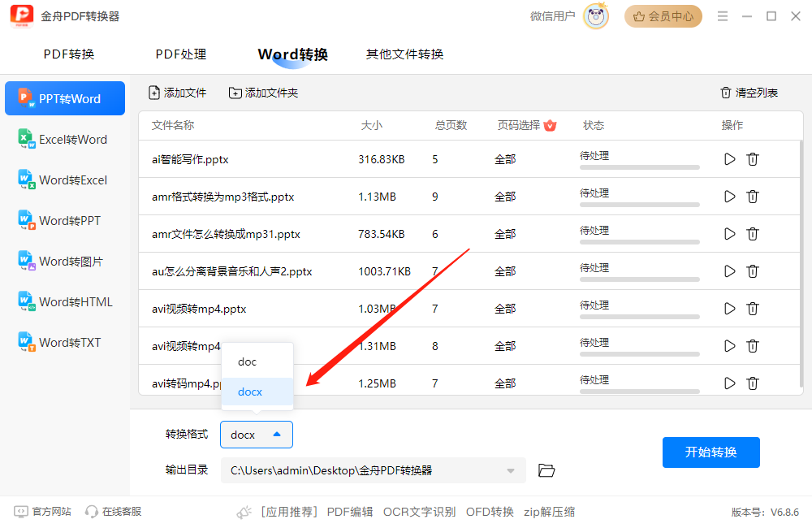This screenshot has width=812, height=528.
Task: Open zip解压缩 recommended app link
Action: pos(549,512)
